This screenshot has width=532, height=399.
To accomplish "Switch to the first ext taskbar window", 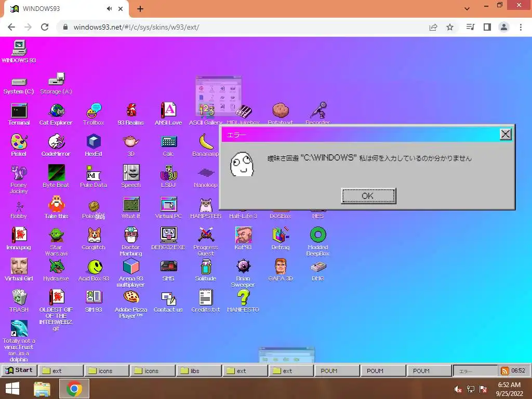I will [x=61, y=371].
